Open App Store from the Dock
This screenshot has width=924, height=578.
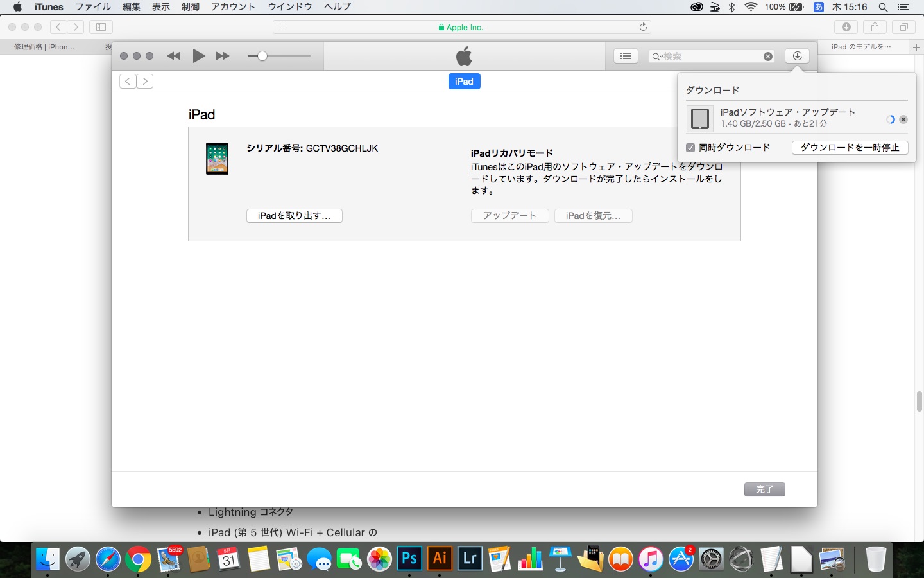click(681, 559)
